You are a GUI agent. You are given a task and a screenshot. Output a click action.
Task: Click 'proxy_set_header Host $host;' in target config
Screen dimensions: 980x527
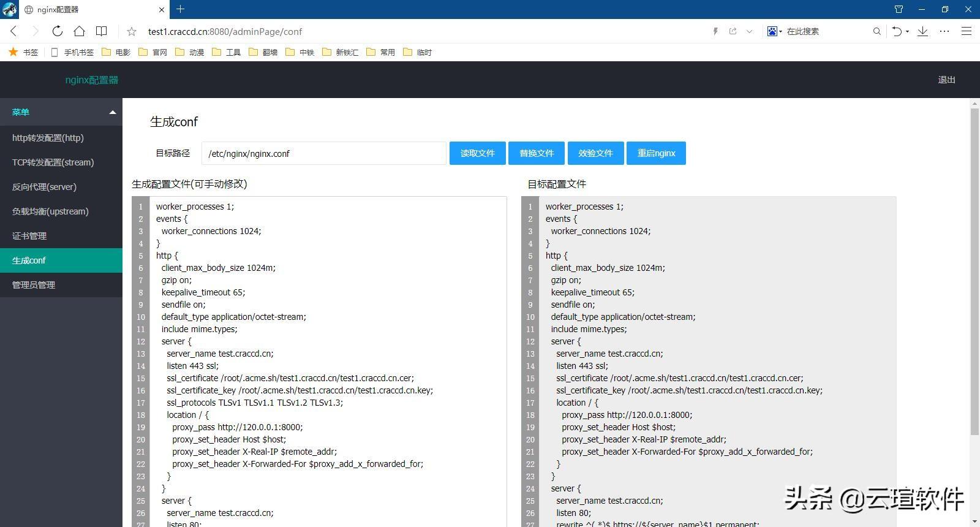[x=619, y=427]
